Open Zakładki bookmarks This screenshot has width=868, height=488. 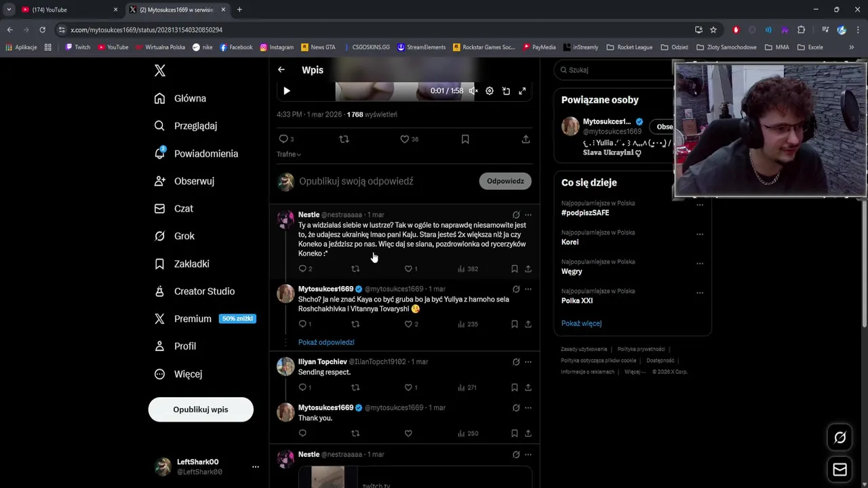(x=182, y=264)
